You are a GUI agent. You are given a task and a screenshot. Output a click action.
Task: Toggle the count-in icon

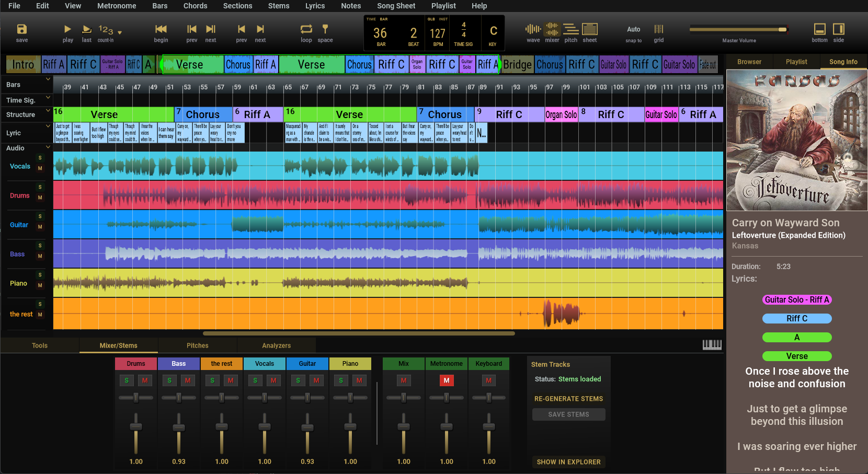click(x=106, y=30)
